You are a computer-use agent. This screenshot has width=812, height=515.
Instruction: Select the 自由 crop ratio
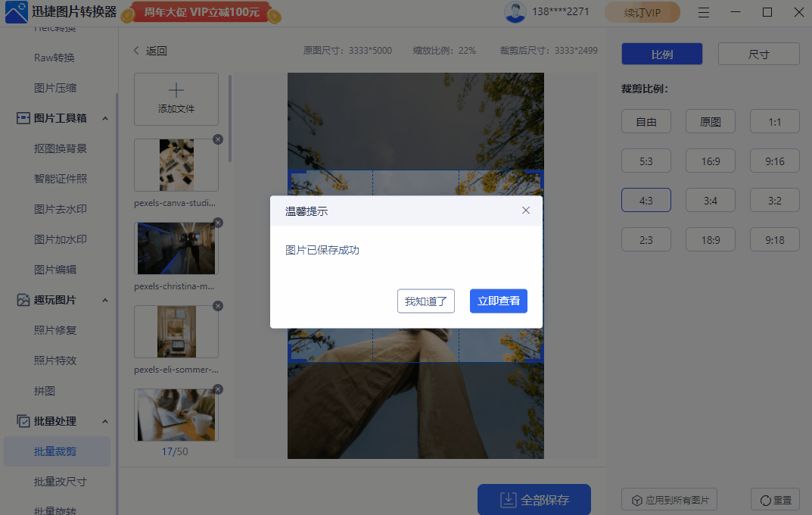coord(646,122)
